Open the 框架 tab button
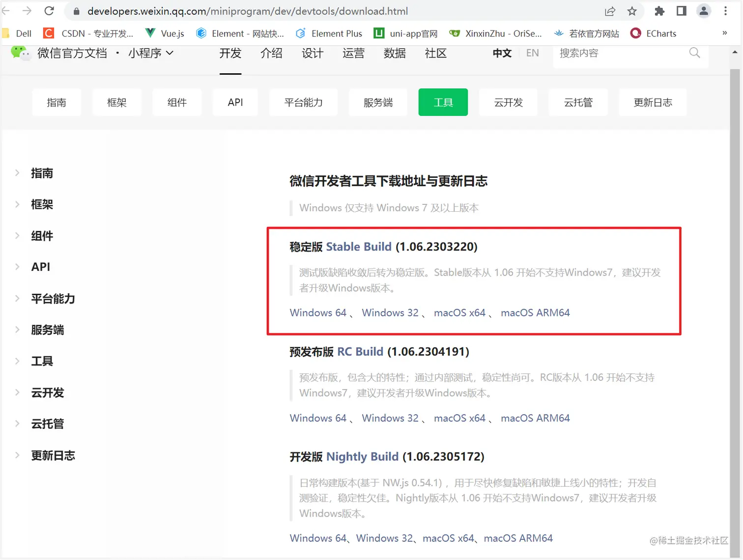The width and height of the screenshot is (743, 560). click(117, 102)
